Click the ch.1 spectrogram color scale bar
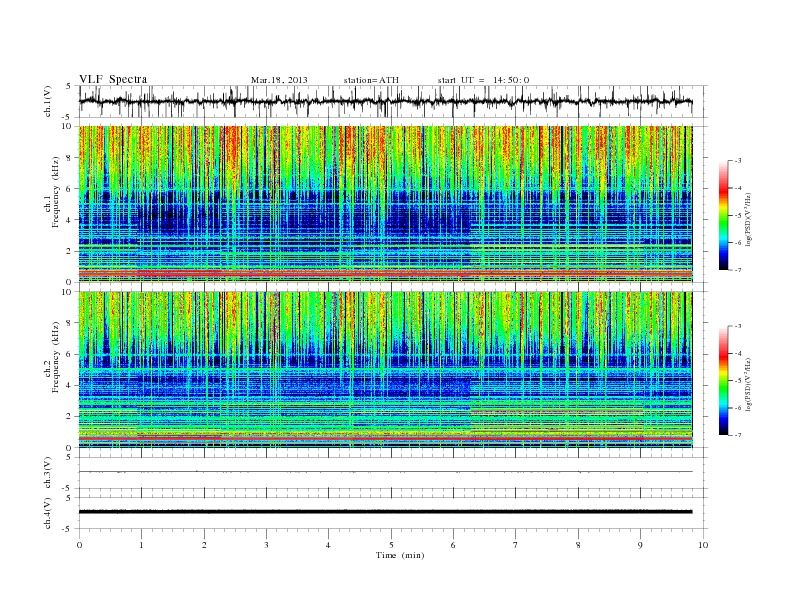Screen dimensions: 792x612 (x=724, y=215)
